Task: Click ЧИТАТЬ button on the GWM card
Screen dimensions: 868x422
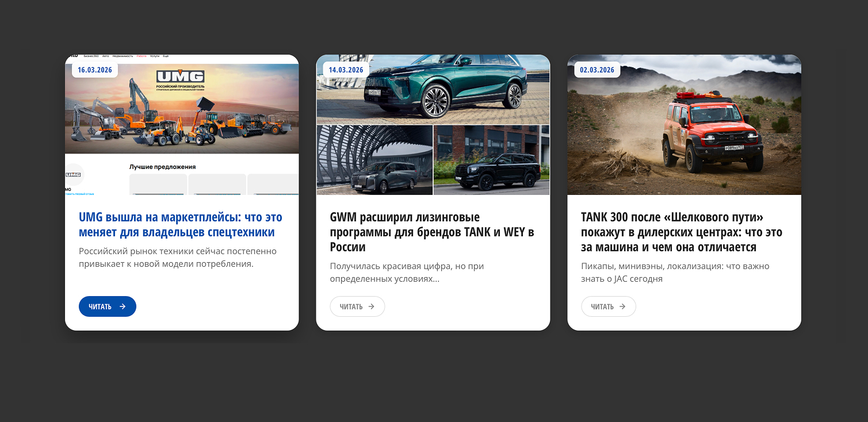Action: point(357,306)
